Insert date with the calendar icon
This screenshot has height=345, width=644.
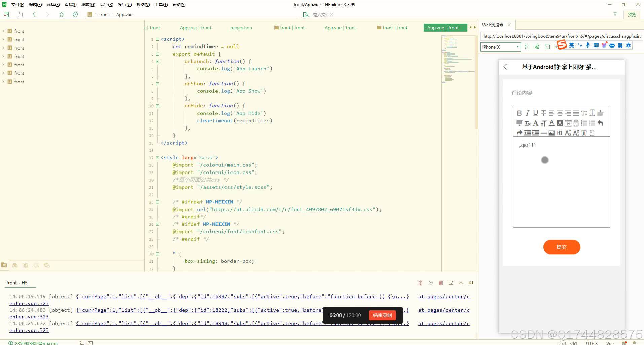pos(568,123)
